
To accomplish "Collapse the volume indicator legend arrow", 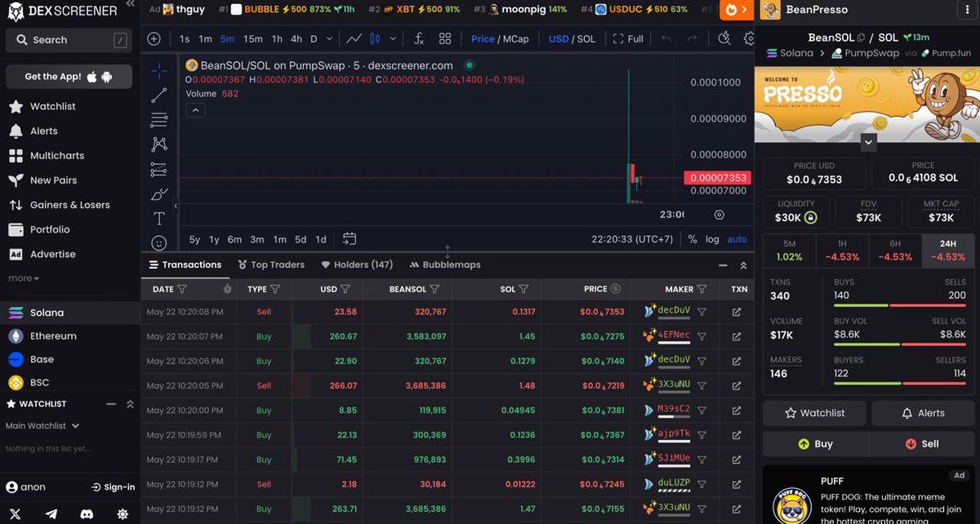I will click(x=194, y=110).
